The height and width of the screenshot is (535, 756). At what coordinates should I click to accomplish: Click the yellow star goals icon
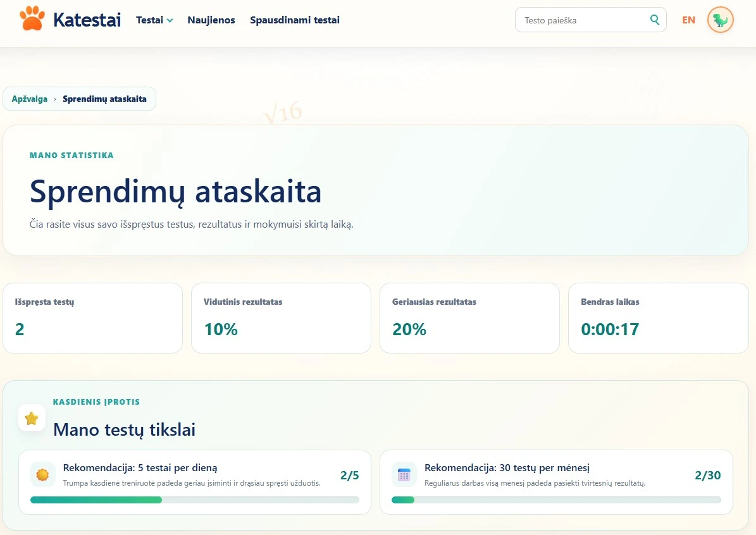[32, 419]
